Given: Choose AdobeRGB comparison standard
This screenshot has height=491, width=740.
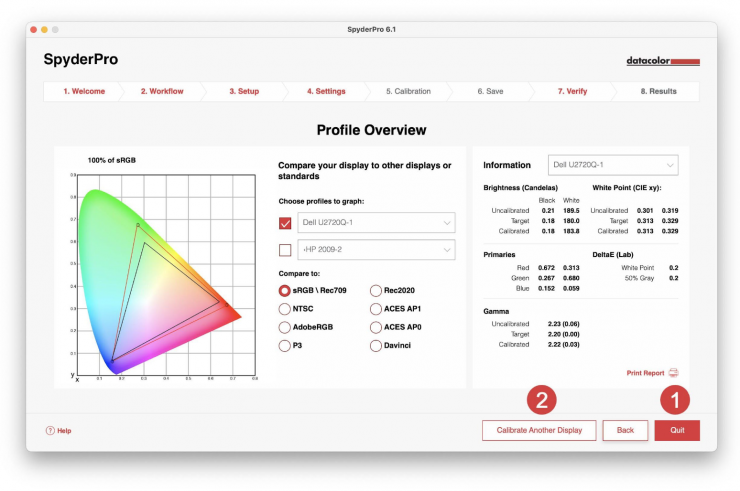Looking at the screenshot, I should tap(285, 327).
